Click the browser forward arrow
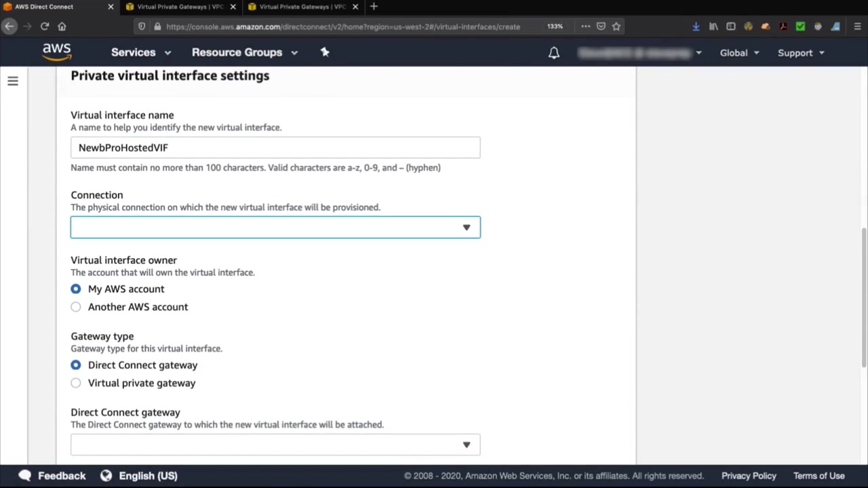The width and height of the screenshot is (868, 488). [x=27, y=26]
